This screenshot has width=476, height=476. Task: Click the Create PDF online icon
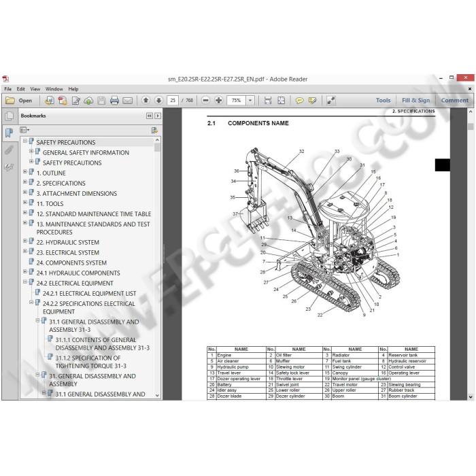[50, 100]
